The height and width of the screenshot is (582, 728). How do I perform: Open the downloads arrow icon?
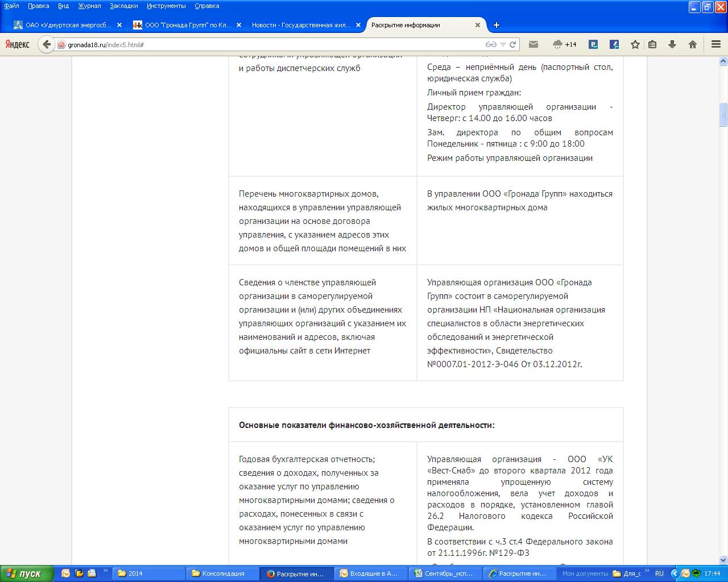(672, 44)
